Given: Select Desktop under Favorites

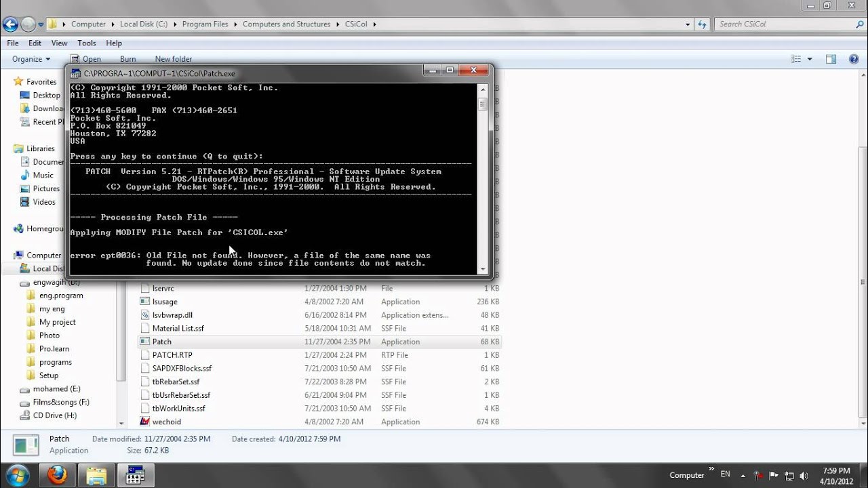Looking at the screenshot, I should (x=46, y=95).
